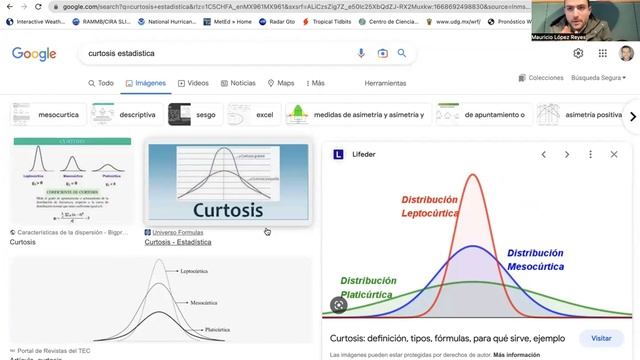Screen dimensions: 640x360
Task: Open the preview panel three-dot menu
Action: click(x=590, y=154)
